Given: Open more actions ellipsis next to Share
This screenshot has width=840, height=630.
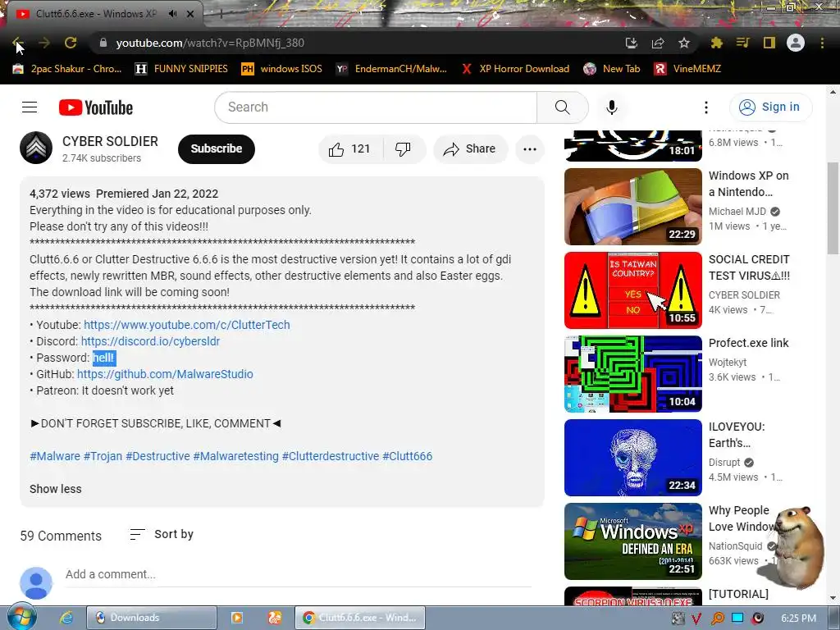Looking at the screenshot, I should [530, 149].
